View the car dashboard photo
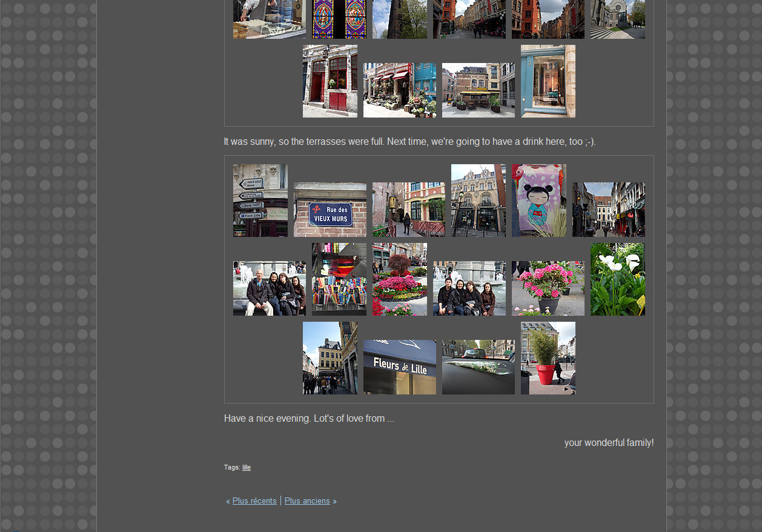 tap(478, 367)
